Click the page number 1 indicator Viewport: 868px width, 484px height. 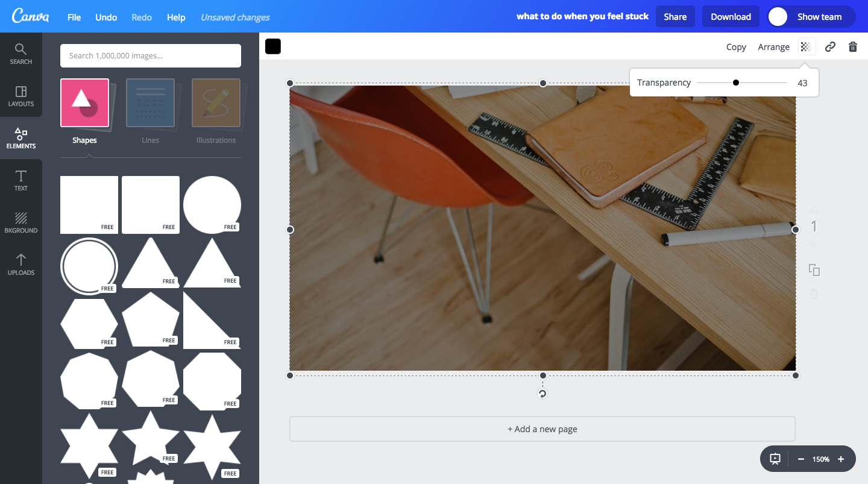point(814,227)
